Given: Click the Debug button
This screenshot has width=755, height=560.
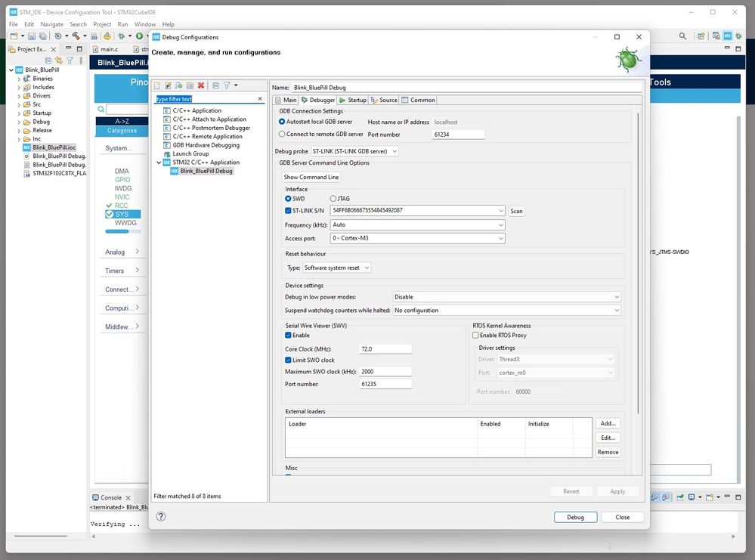Looking at the screenshot, I should 575,517.
